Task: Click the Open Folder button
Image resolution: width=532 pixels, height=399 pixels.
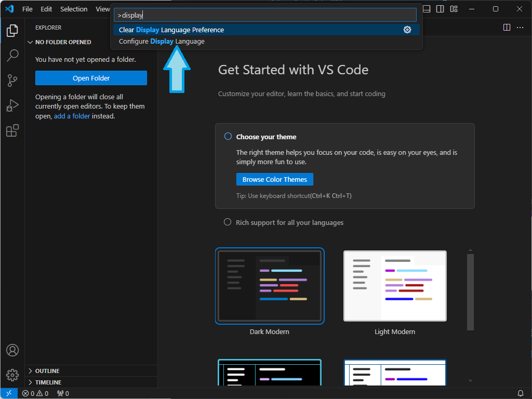Action: point(91,78)
